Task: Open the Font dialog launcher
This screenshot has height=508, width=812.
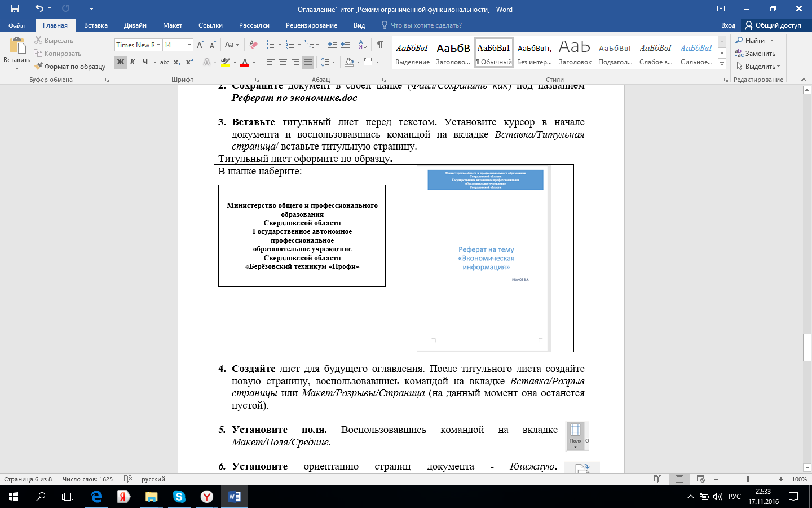Action: point(258,80)
